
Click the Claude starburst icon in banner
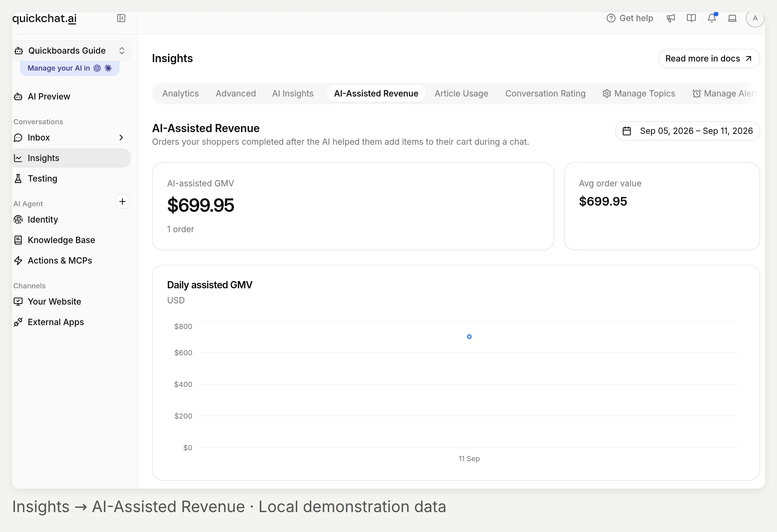108,68
